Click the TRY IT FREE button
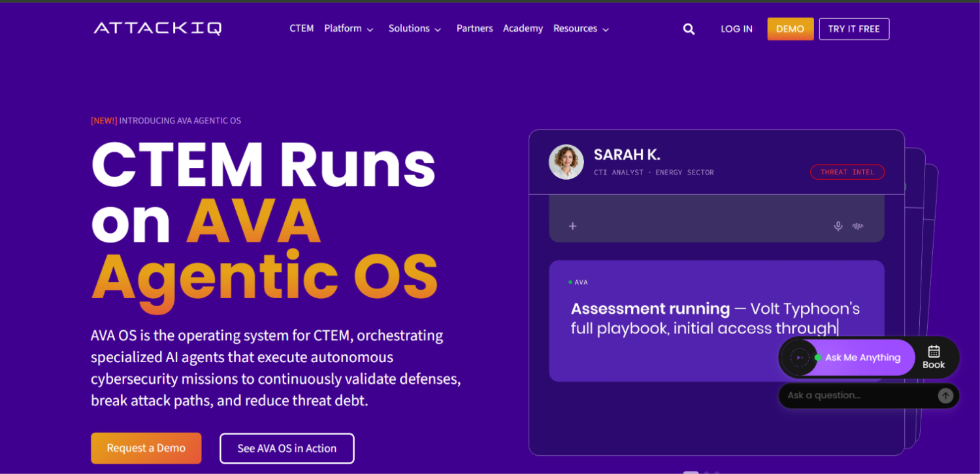The height and width of the screenshot is (474, 980). pyautogui.click(x=854, y=29)
